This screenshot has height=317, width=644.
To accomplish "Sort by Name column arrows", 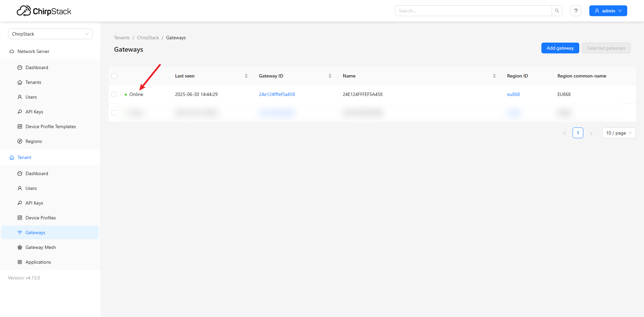I will (x=494, y=76).
